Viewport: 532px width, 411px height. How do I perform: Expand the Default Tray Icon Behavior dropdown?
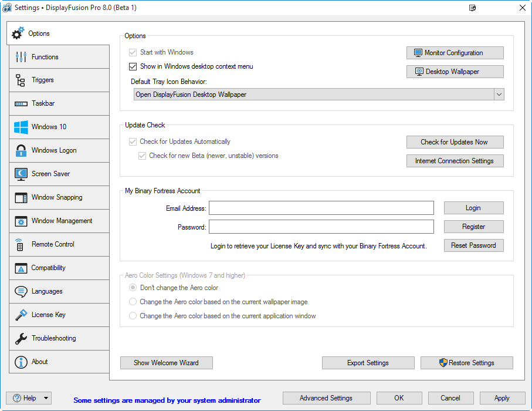(499, 95)
